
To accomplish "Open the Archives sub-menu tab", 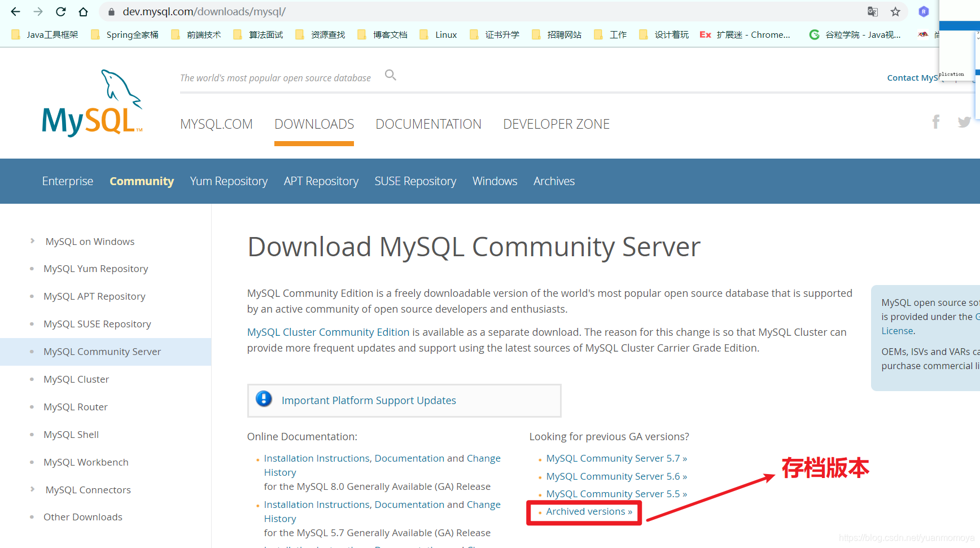I will click(x=554, y=181).
